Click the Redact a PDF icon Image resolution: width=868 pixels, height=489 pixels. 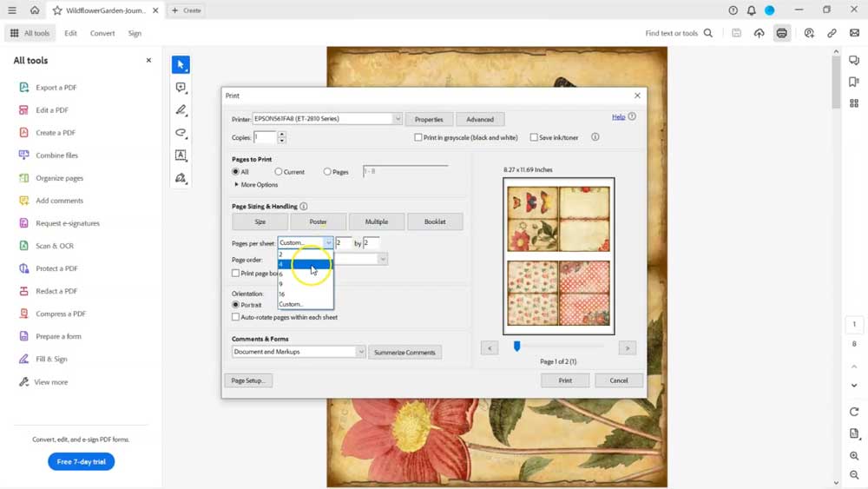pos(23,291)
